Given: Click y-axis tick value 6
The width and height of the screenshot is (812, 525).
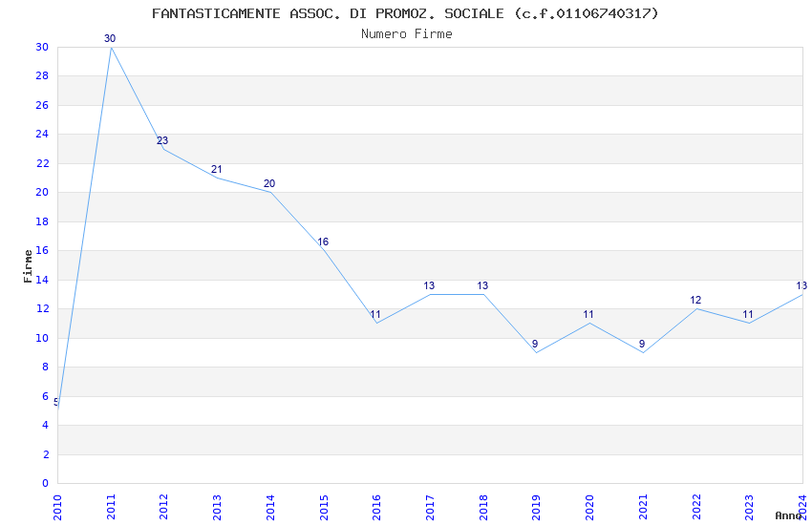Looking at the screenshot, I should [46, 396].
